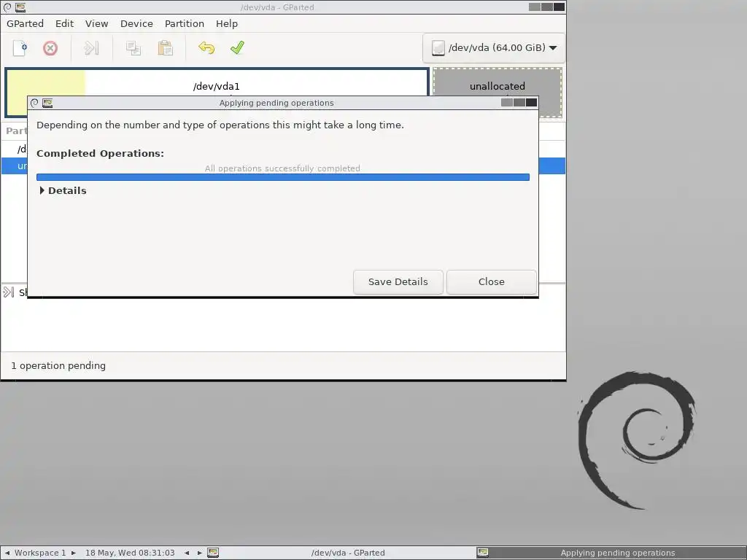Click the disk icon in the device selector
This screenshot has height=560, width=747.
pos(438,47)
